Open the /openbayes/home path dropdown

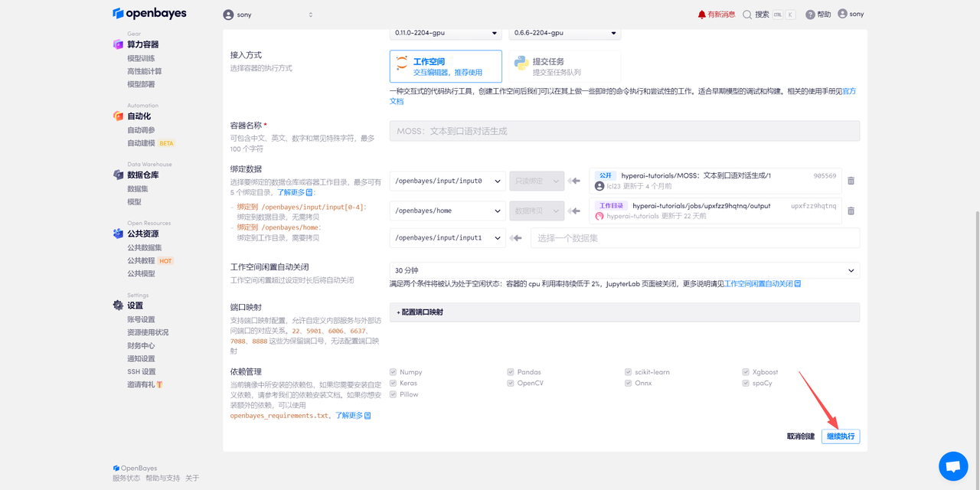pos(448,211)
